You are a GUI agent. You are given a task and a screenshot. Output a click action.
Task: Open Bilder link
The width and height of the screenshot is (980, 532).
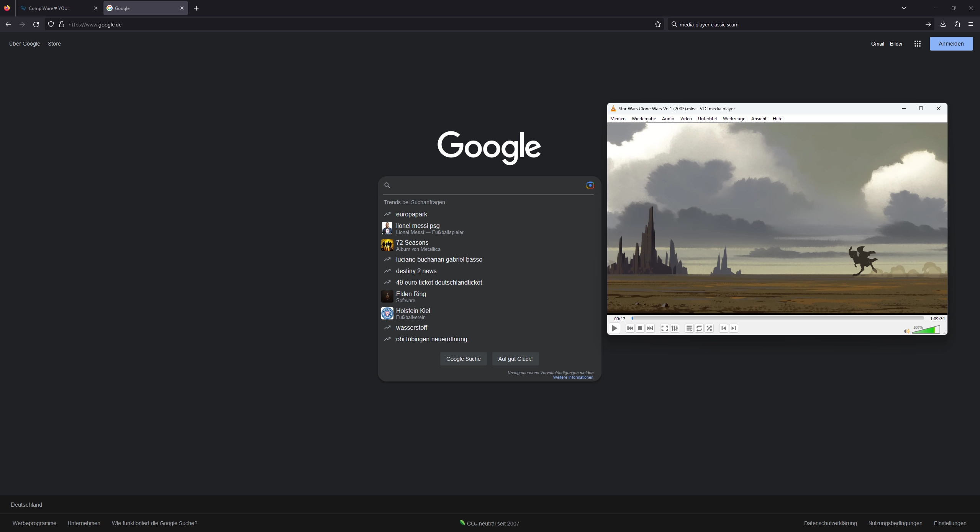[x=896, y=44]
